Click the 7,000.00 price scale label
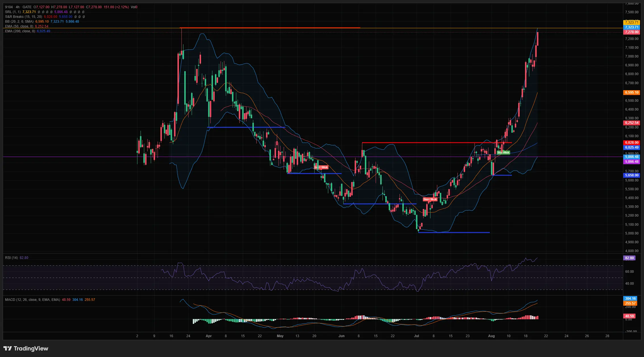644x357 pixels. click(632, 56)
